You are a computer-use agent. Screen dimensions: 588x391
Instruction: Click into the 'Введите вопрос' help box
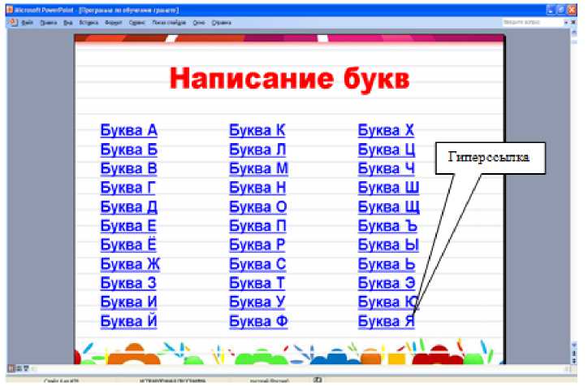pyautogui.click(x=533, y=23)
